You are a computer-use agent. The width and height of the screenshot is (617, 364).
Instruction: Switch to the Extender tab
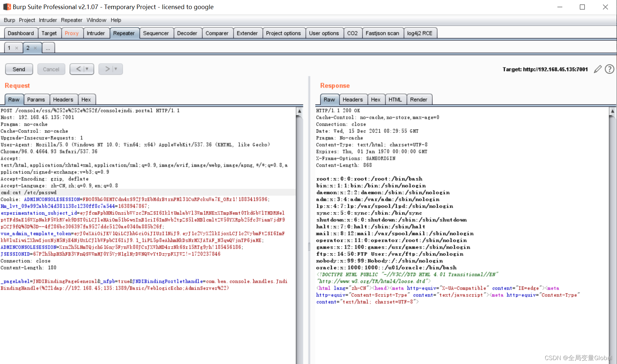click(x=247, y=33)
